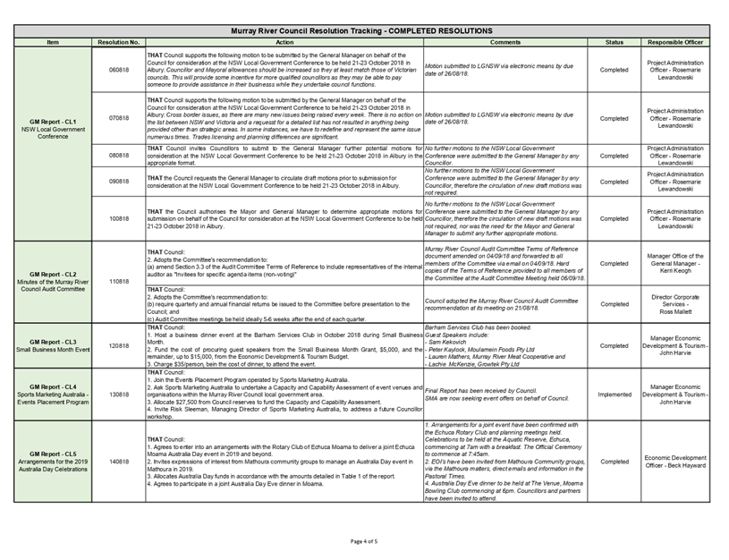Click the 'Comments' column header
This screenshot has width=729, height=560.
point(505,42)
